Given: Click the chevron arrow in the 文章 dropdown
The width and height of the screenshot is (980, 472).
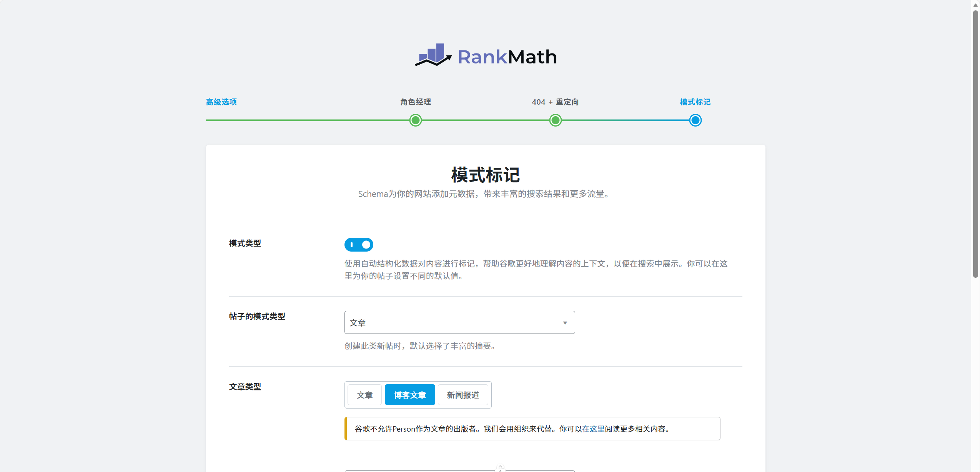Looking at the screenshot, I should pyautogui.click(x=564, y=322).
